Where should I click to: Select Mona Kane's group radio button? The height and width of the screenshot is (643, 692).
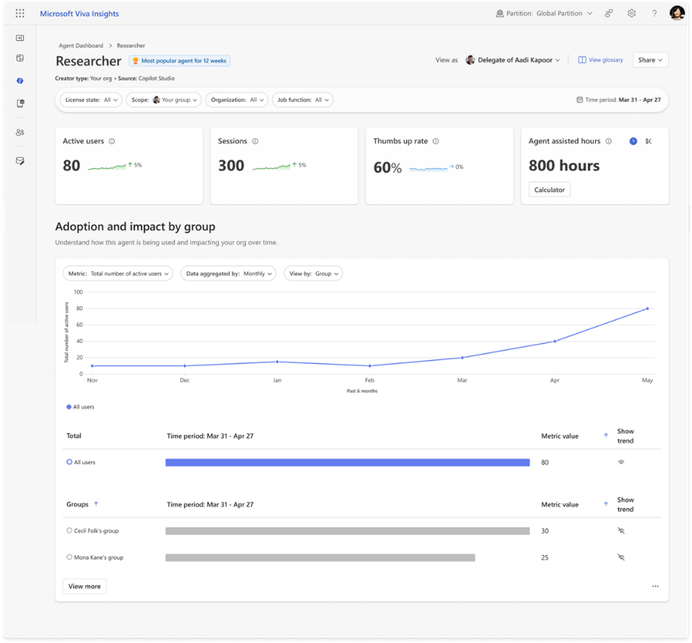pyautogui.click(x=69, y=557)
